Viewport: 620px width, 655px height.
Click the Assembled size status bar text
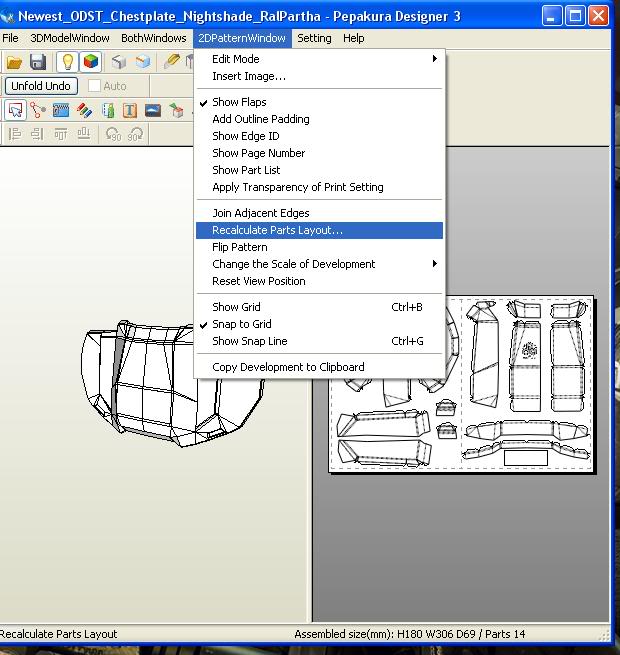coord(409,634)
